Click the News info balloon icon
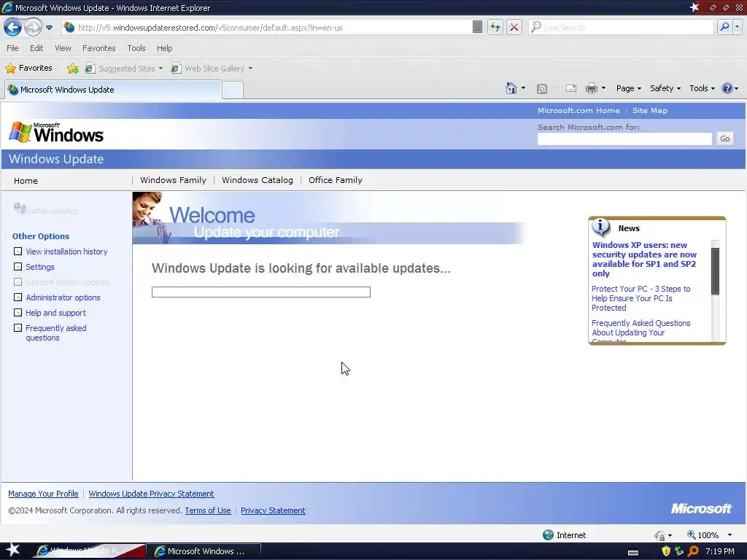Image resolution: width=747 pixels, height=560 pixels. [x=601, y=227]
